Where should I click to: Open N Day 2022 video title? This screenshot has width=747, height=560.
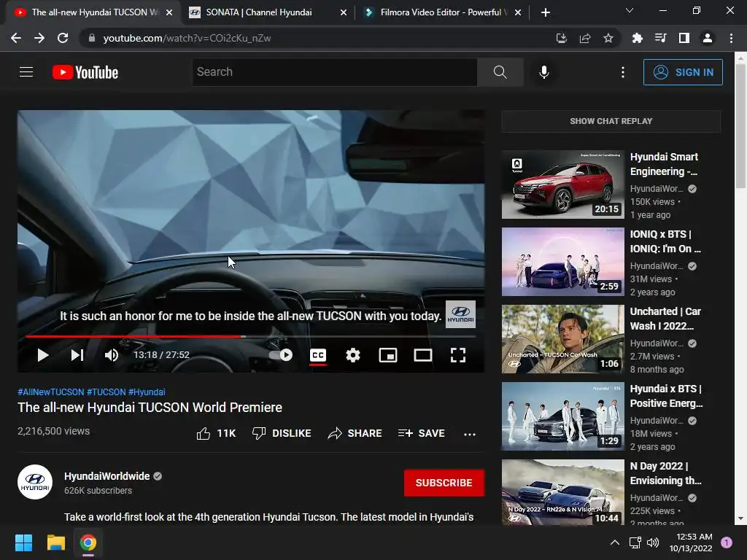tap(665, 473)
